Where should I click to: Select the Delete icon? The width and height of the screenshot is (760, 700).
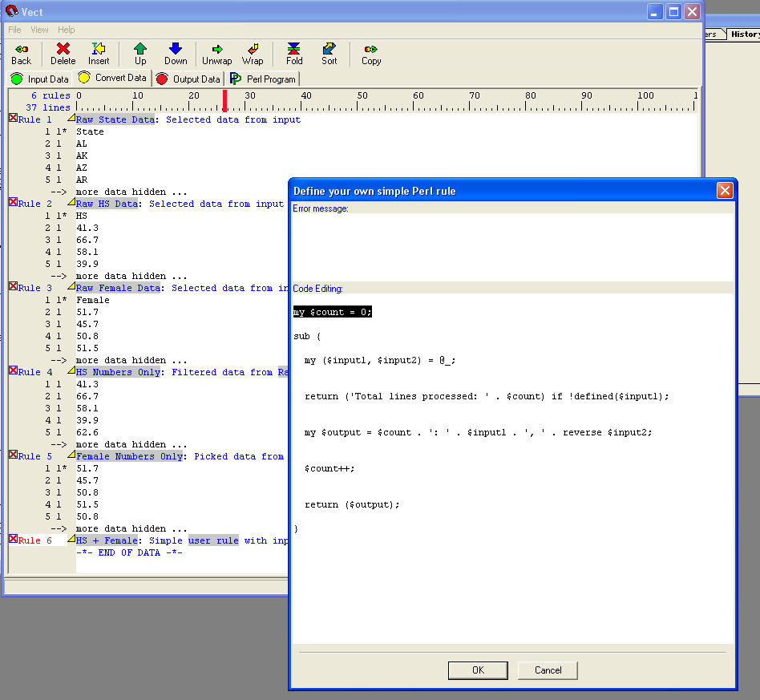point(63,53)
